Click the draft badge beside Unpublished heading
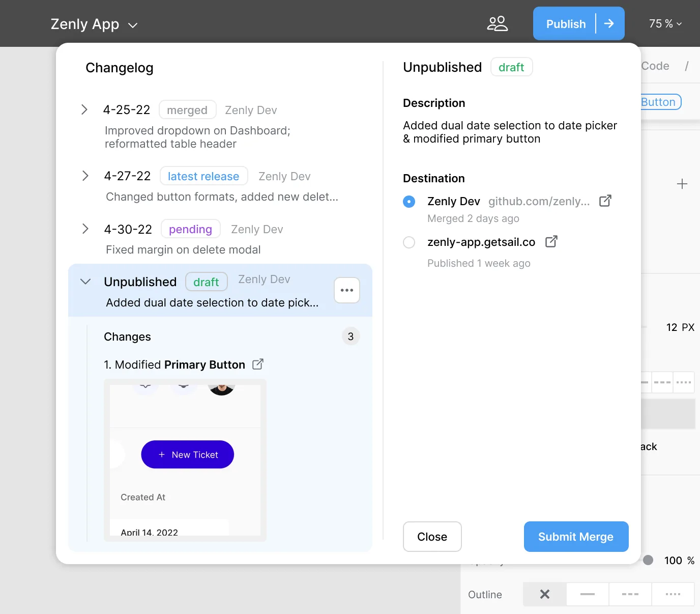The image size is (700, 614). pos(511,67)
